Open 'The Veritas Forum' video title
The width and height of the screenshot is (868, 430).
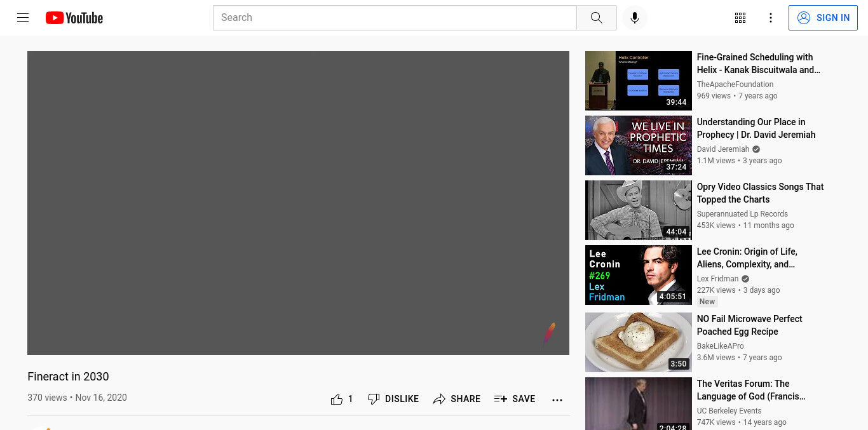click(751, 390)
